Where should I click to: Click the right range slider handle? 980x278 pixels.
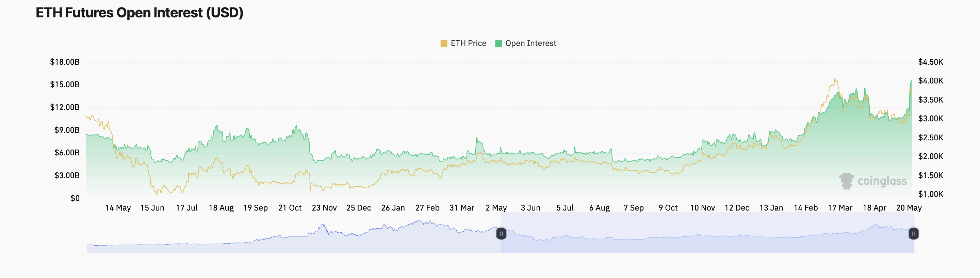click(913, 233)
